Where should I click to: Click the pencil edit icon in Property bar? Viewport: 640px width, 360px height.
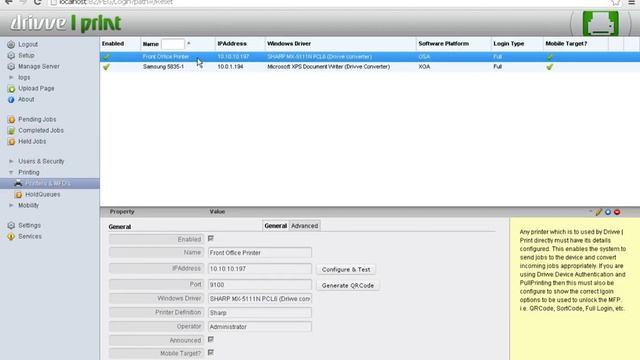point(599,212)
